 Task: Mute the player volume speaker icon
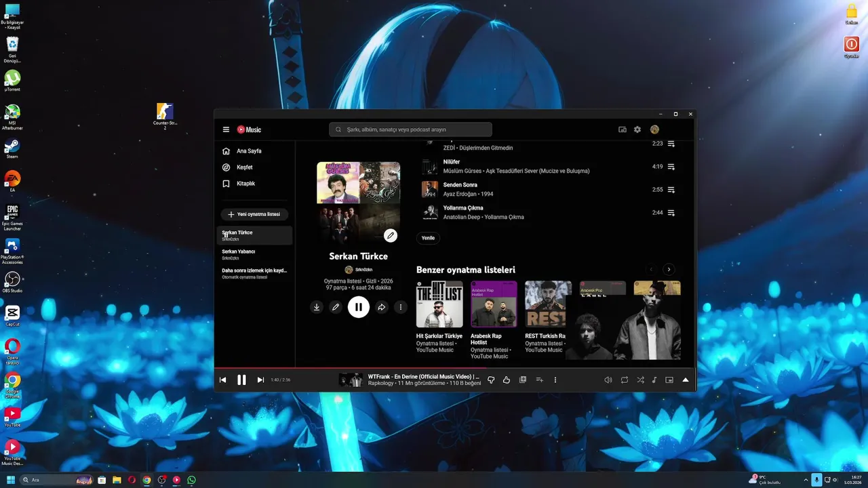pyautogui.click(x=608, y=380)
